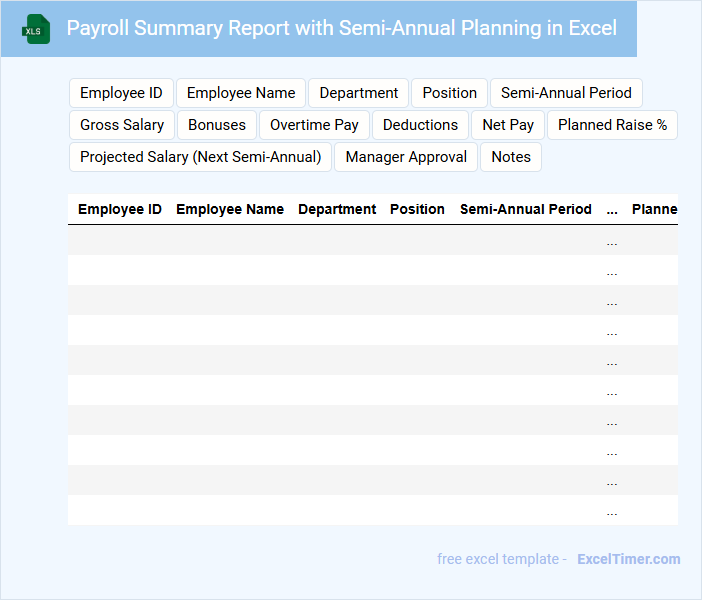The width and height of the screenshot is (702, 600).
Task: Click the Semi-Annual Period tag
Action: click(x=566, y=93)
